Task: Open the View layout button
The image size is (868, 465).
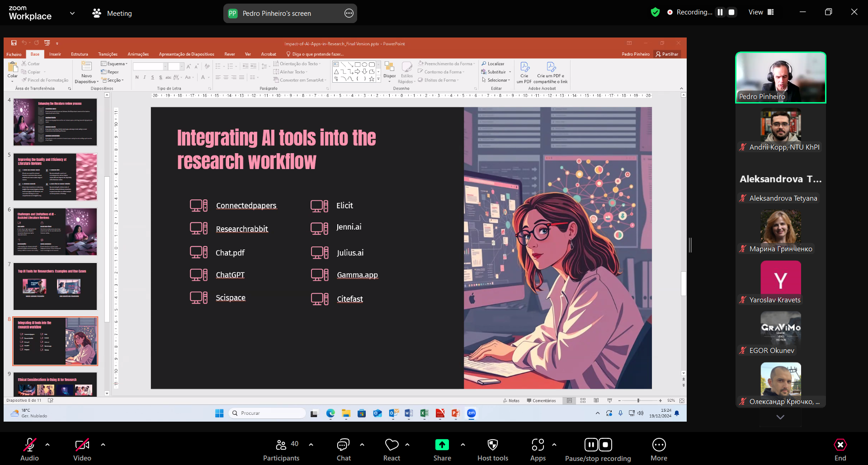Action: click(x=761, y=12)
